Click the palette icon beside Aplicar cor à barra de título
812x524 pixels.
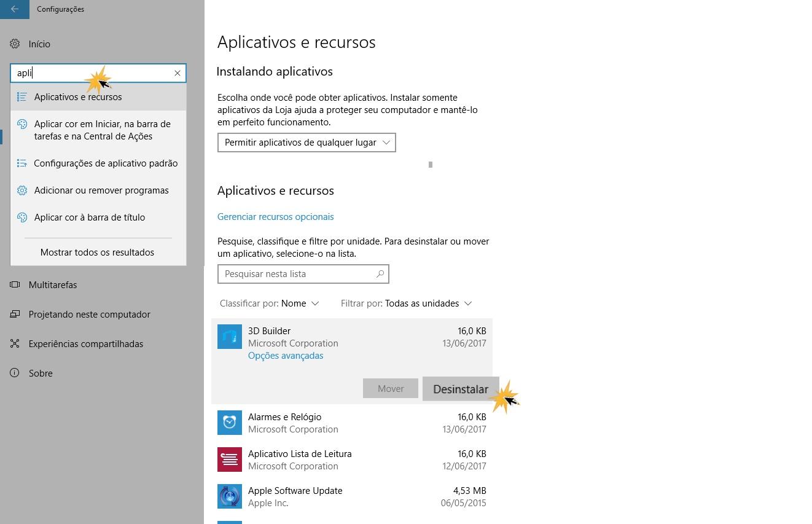point(22,217)
